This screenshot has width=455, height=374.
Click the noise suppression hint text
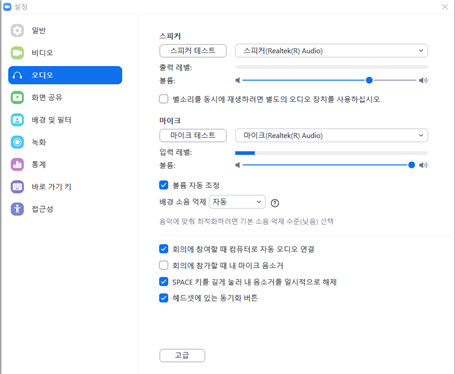(246, 222)
